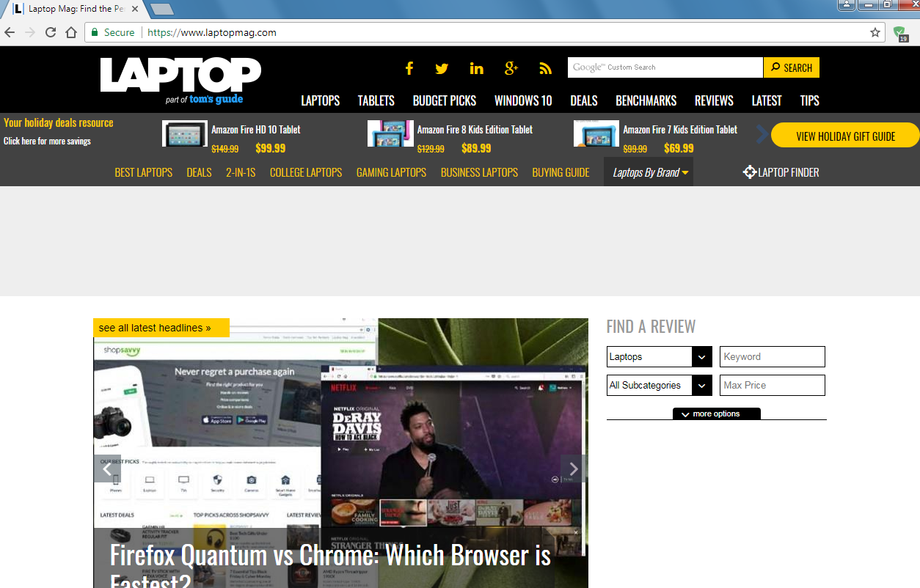Click 'Your holiday deals resource' link
Viewport: 920px width, 588px height.
tap(59, 122)
